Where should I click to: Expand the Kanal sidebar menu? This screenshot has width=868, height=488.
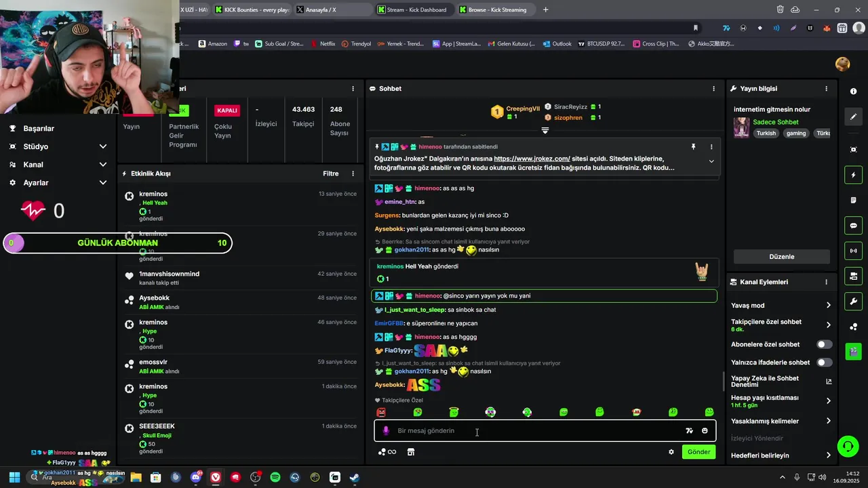103,165
